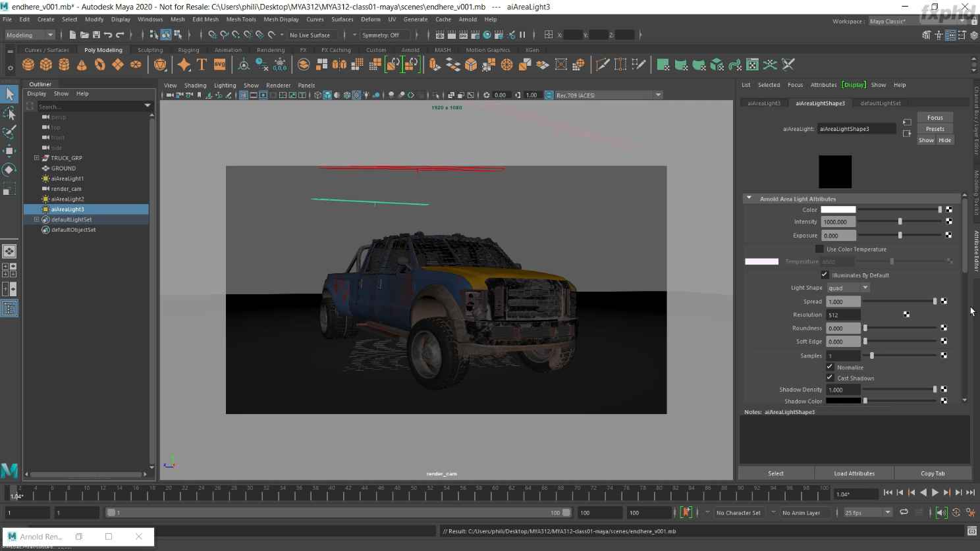The width and height of the screenshot is (980, 551).
Task: Click the Presets button
Action: coord(935,129)
